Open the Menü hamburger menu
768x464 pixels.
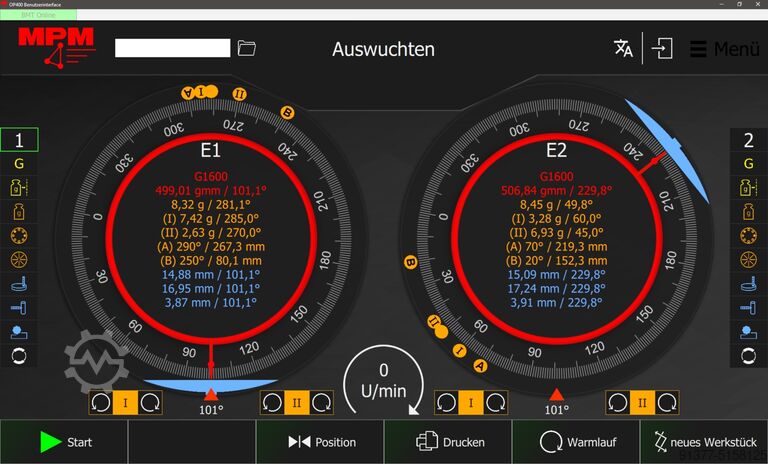click(725, 49)
